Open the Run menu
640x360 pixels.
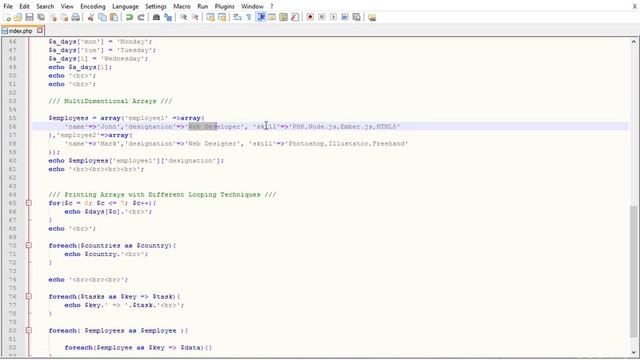202,6
